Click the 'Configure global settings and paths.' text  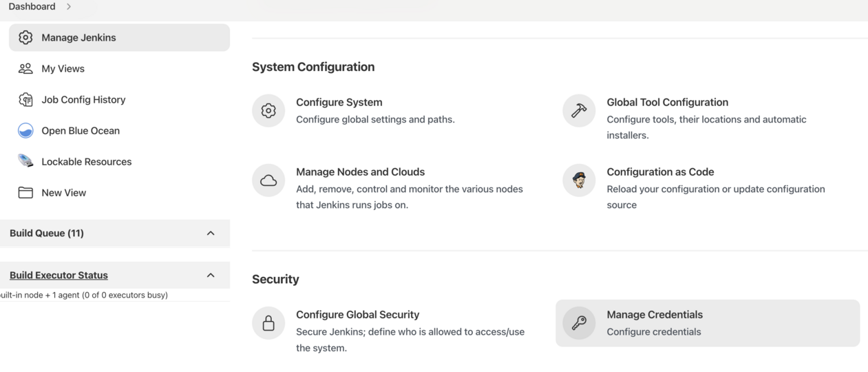coord(375,119)
